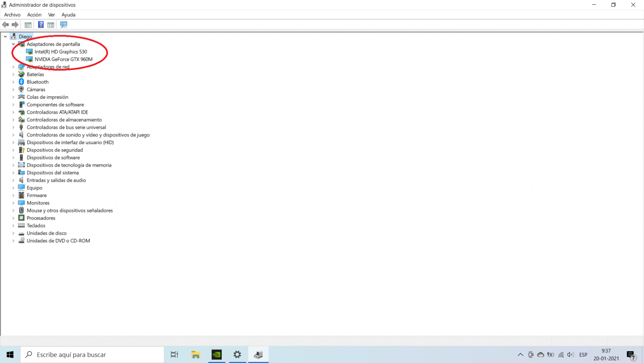
Task: Click the Device Manager taskbar icon
Action: (x=258, y=355)
